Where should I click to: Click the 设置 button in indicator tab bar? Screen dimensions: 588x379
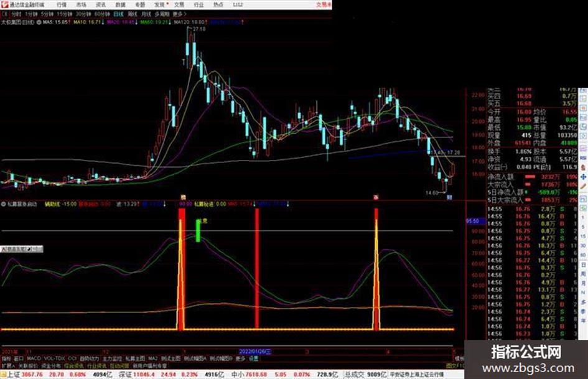(254, 358)
